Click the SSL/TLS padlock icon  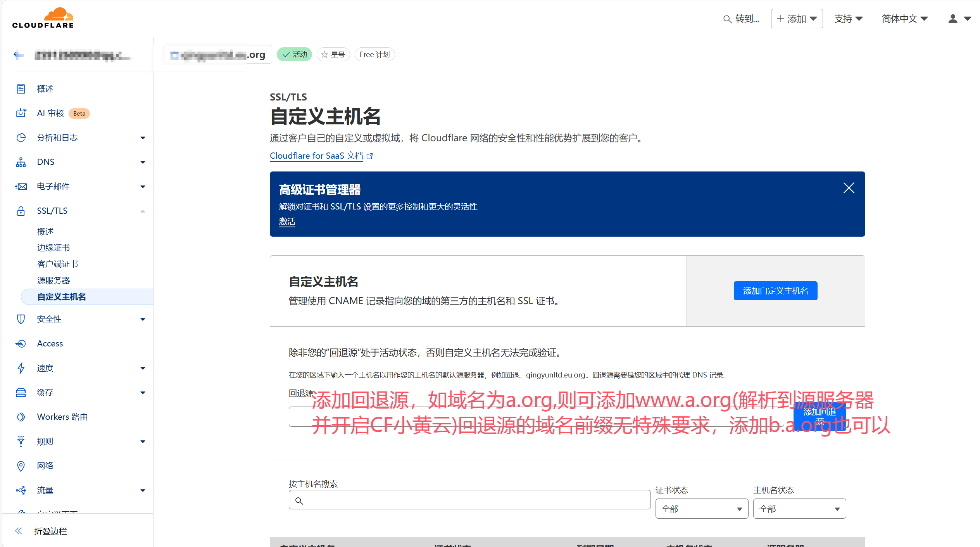(x=21, y=211)
